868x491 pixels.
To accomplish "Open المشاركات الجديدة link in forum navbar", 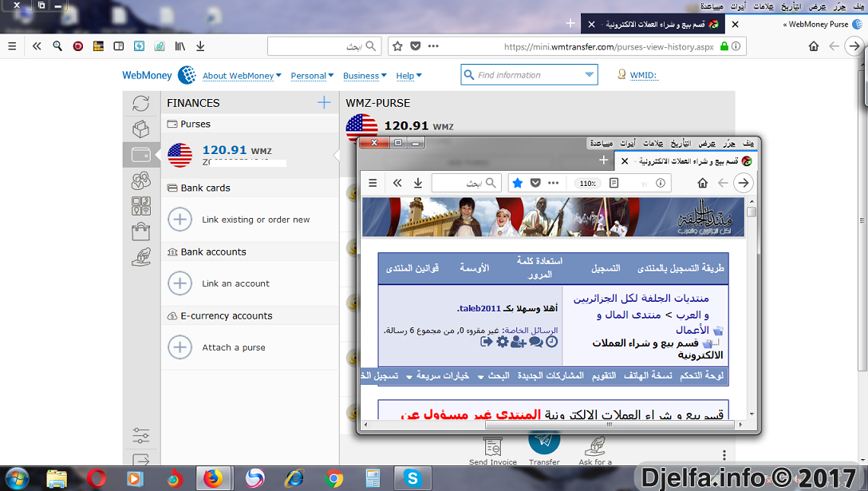I will (550, 376).
